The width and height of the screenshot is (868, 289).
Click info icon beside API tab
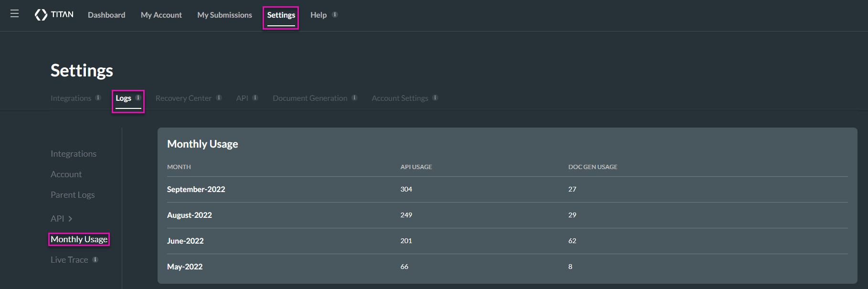point(255,97)
